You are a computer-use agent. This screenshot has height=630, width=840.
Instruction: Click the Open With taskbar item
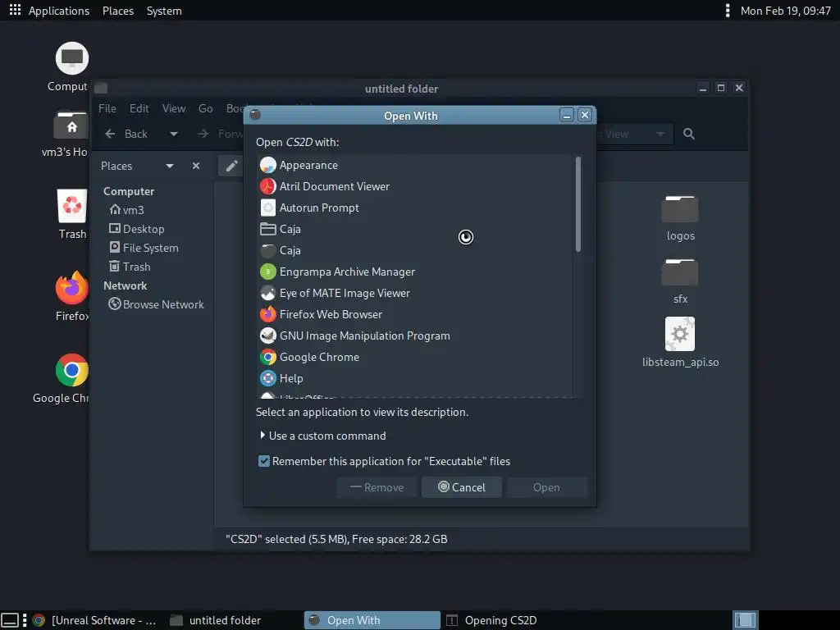pos(372,620)
